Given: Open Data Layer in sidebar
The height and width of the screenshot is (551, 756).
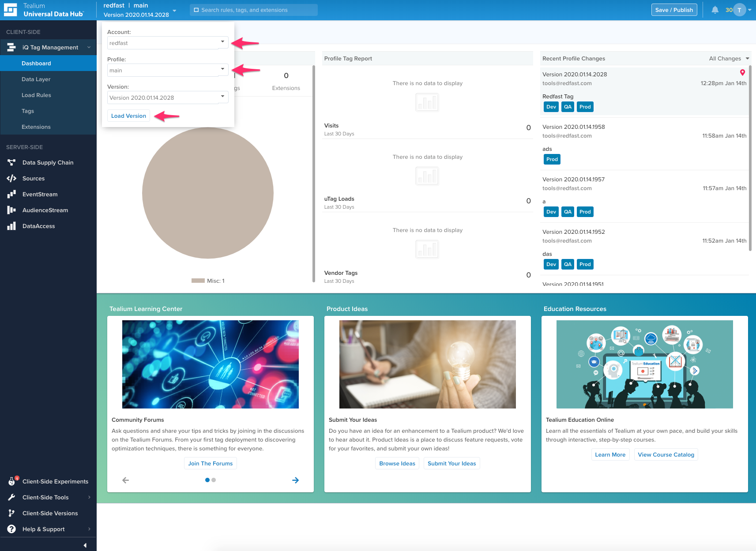Looking at the screenshot, I should pyautogui.click(x=48, y=79).
